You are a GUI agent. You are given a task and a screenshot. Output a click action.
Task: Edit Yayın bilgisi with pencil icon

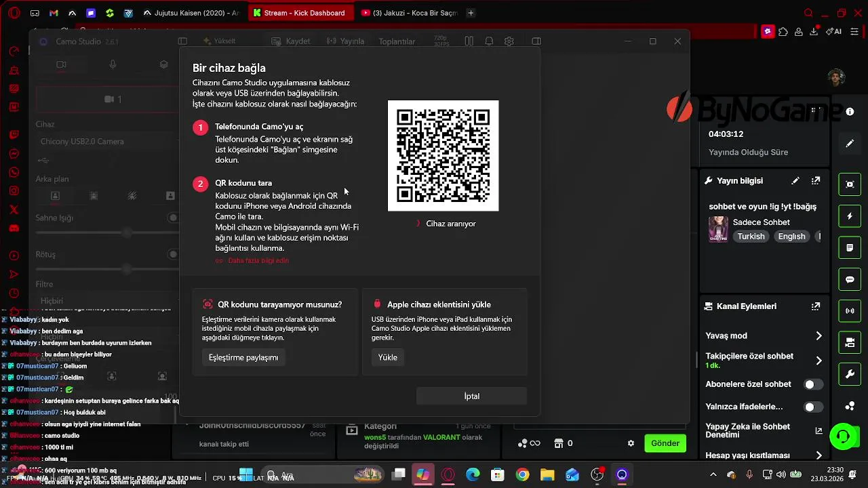(x=795, y=181)
